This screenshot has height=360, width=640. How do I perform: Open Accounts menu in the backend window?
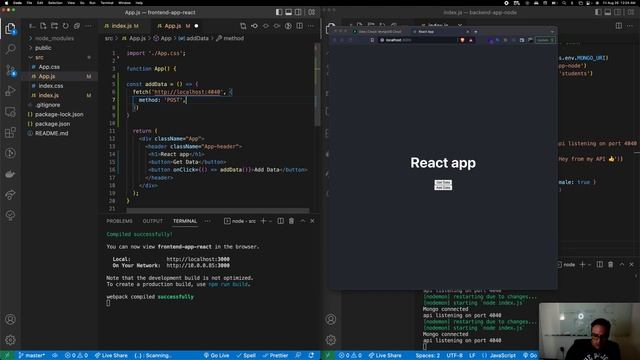331,319
